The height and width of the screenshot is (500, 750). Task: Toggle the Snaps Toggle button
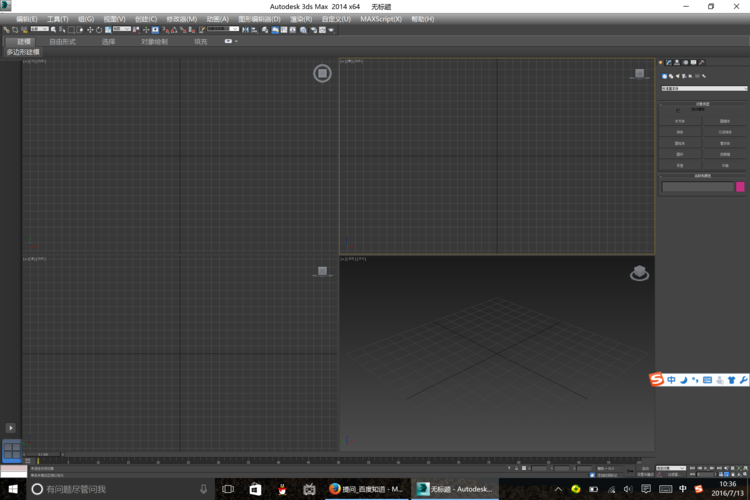[x=165, y=30]
